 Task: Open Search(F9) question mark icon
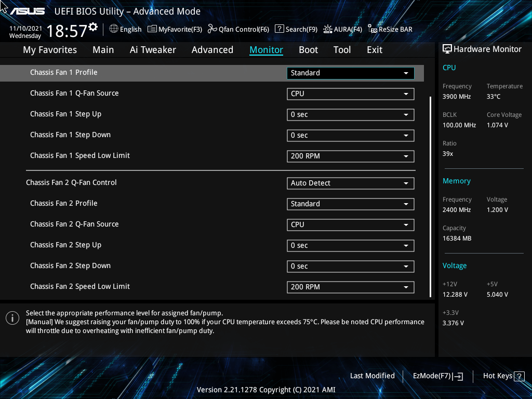[279, 29]
